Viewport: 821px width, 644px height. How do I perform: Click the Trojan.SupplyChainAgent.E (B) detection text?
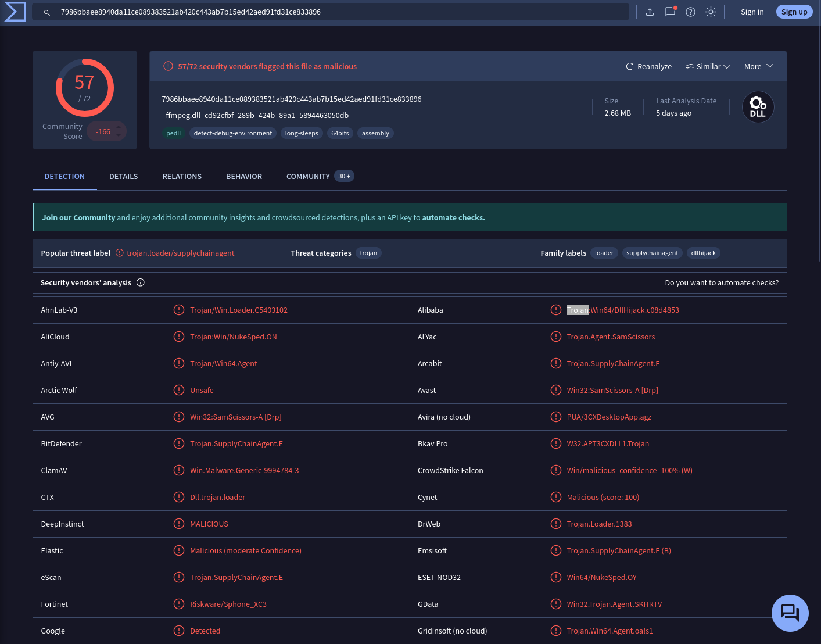[619, 550]
